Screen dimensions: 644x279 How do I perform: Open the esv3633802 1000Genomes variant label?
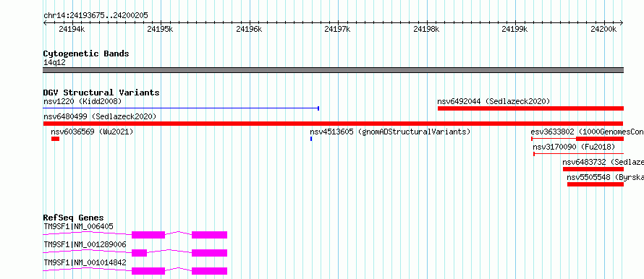[x=588, y=132]
